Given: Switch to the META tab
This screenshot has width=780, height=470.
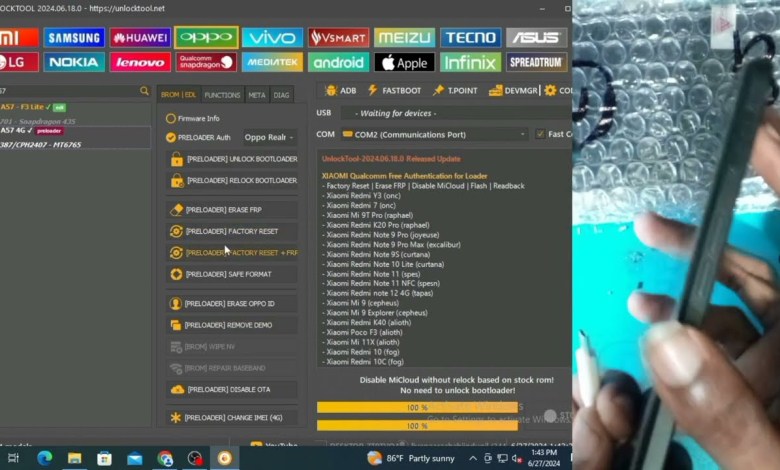Looking at the screenshot, I should 257,95.
